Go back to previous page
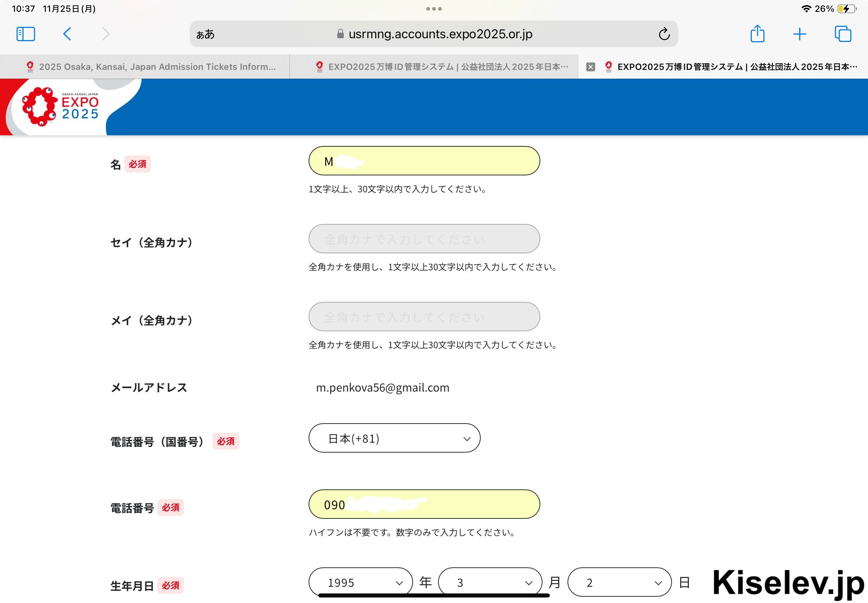868x603 pixels. click(x=67, y=34)
